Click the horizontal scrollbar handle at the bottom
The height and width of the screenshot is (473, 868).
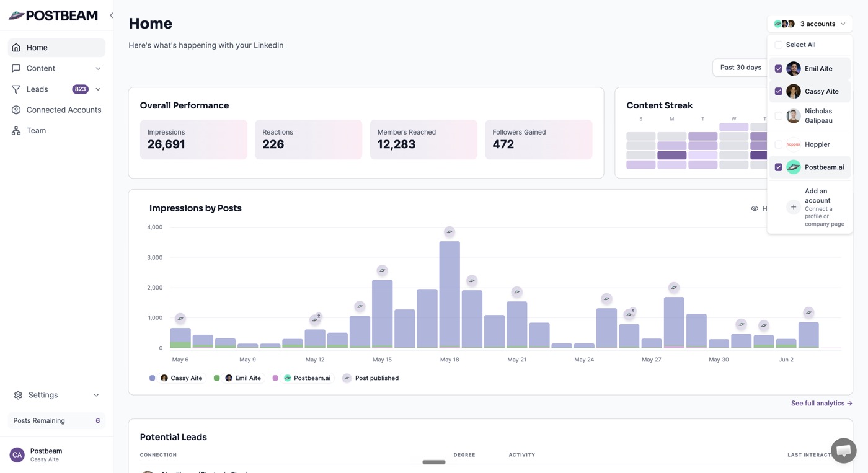[434, 462]
